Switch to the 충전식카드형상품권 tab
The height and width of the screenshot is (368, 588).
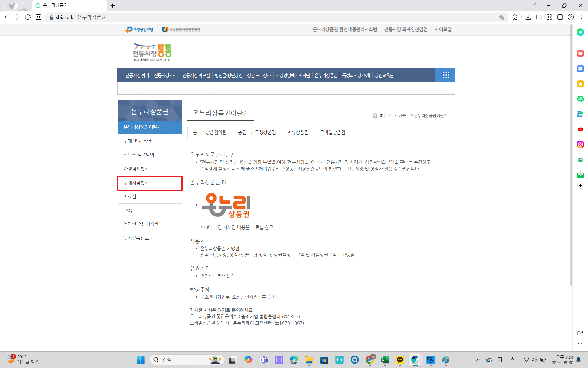257,132
